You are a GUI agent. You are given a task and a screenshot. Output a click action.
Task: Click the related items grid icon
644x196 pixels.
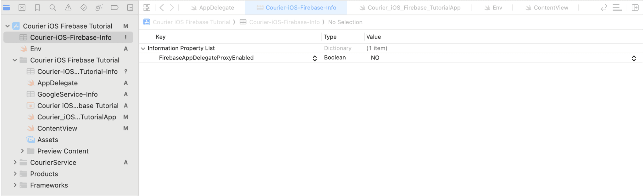[147, 8]
